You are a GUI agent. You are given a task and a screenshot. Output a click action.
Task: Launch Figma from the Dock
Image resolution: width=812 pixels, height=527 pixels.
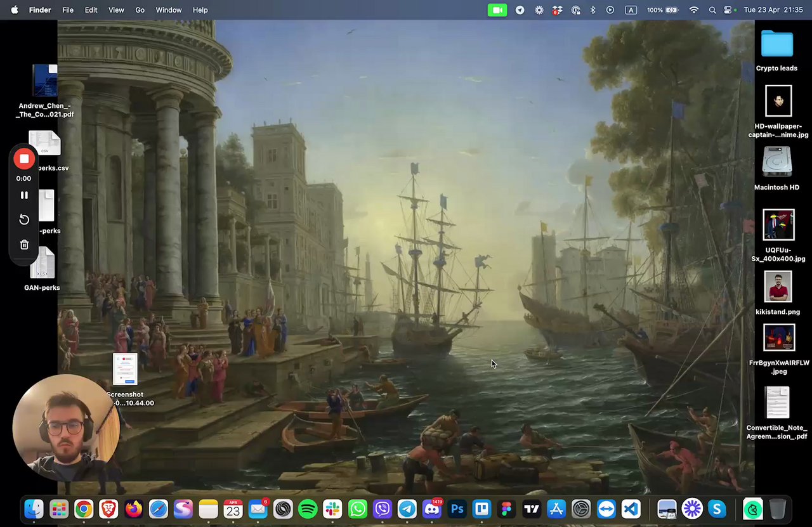[x=506, y=509]
